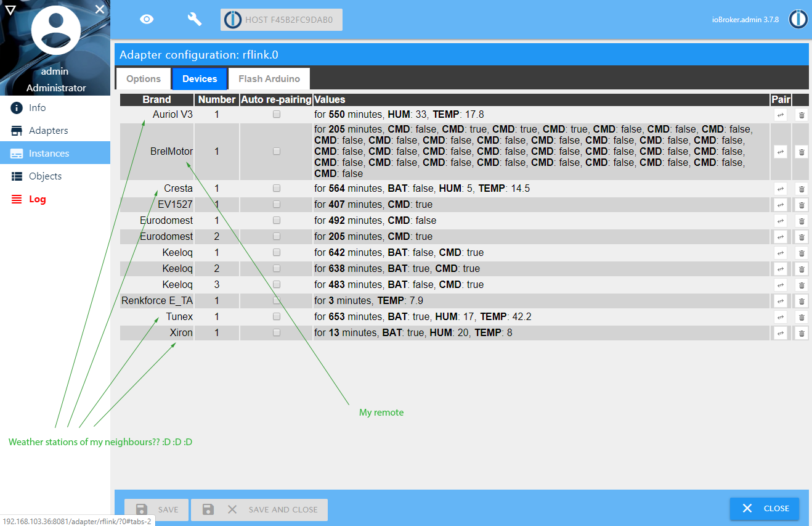812x526 pixels.
Task: Switch to the Options tab
Action: coord(144,79)
